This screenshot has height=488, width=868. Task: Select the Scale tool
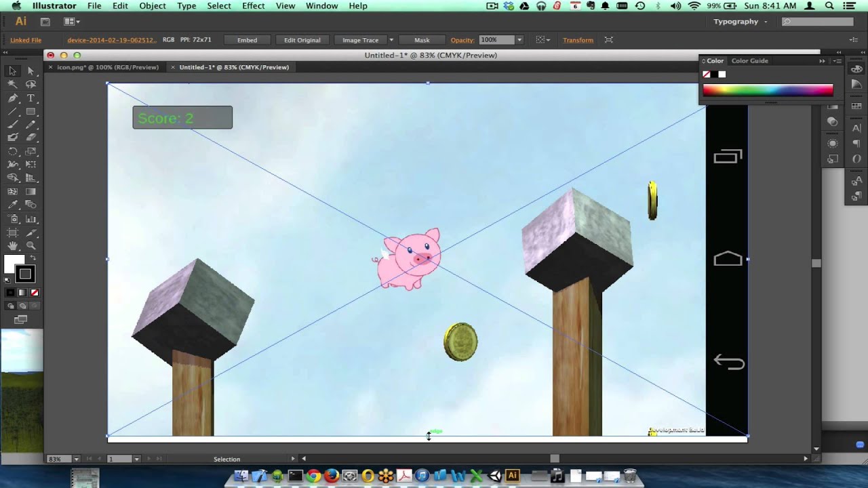pos(31,151)
